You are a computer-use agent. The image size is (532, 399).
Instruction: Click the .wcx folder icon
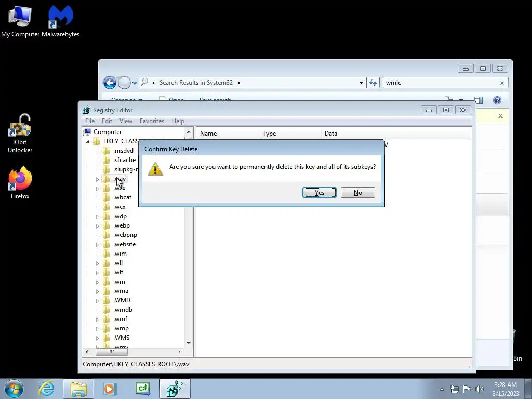click(x=106, y=207)
